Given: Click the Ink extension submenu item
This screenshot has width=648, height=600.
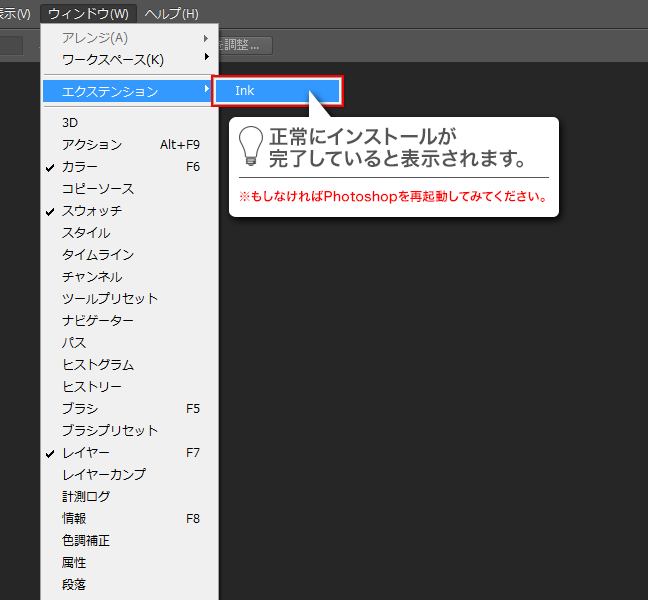Looking at the screenshot, I should [x=277, y=91].
